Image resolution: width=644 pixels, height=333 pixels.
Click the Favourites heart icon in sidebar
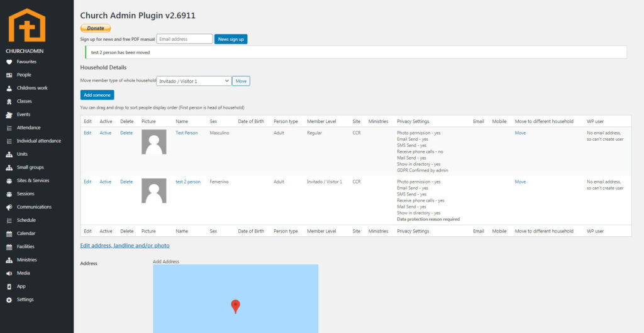tap(9, 62)
